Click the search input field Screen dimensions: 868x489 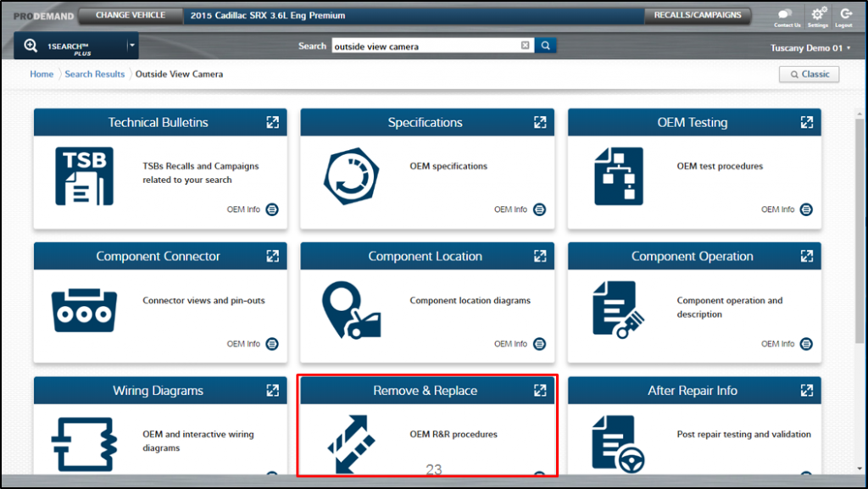click(x=424, y=46)
